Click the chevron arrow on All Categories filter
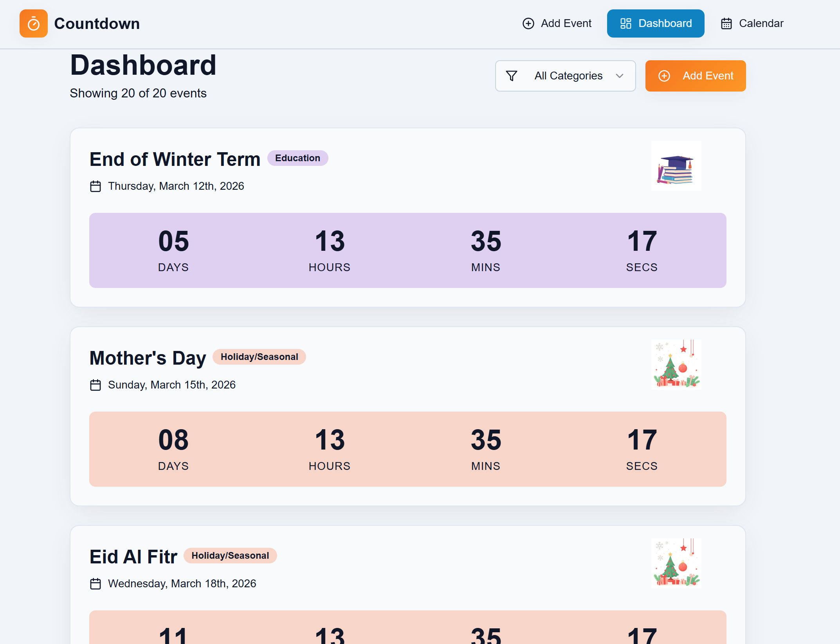Viewport: 840px width, 644px height. [x=619, y=76]
